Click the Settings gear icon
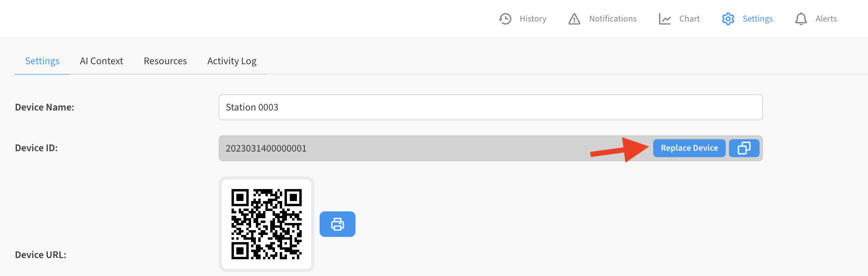Image resolution: width=868 pixels, height=276 pixels. 728,18
